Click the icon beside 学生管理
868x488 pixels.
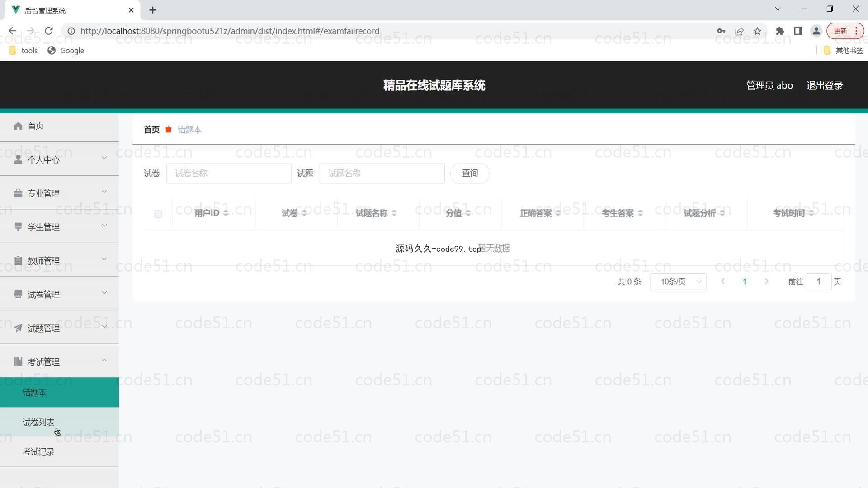point(18,227)
